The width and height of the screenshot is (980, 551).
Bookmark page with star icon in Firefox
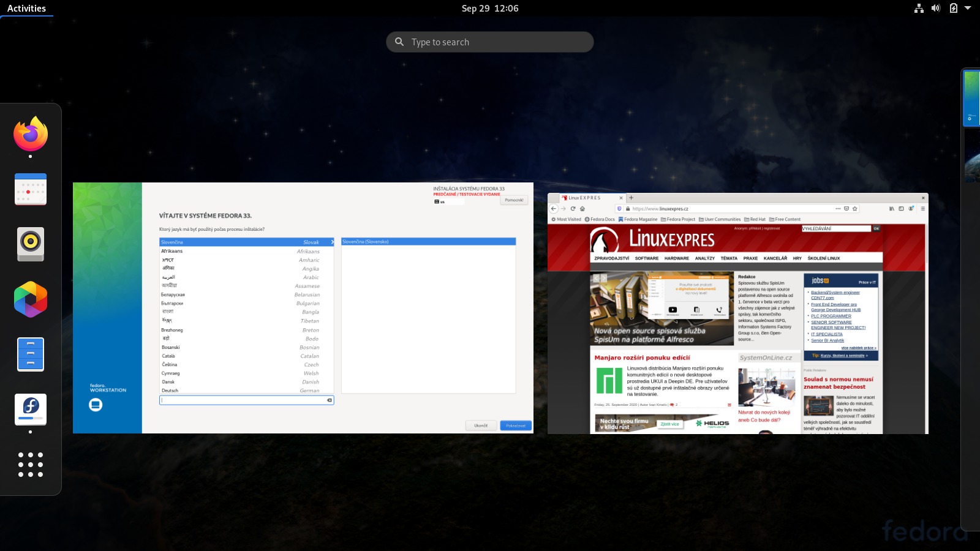855,209
